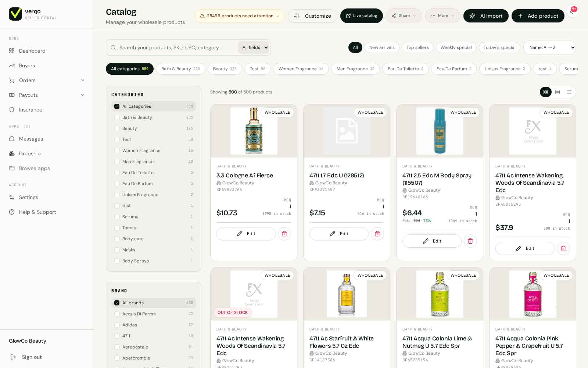Open products need attention alert
The width and height of the screenshot is (588, 368).
[x=240, y=16]
